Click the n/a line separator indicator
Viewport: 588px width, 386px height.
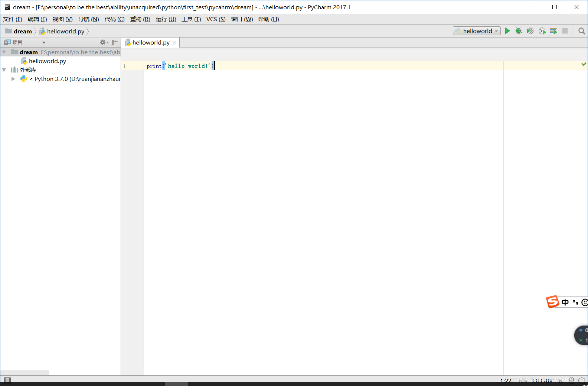523,381
